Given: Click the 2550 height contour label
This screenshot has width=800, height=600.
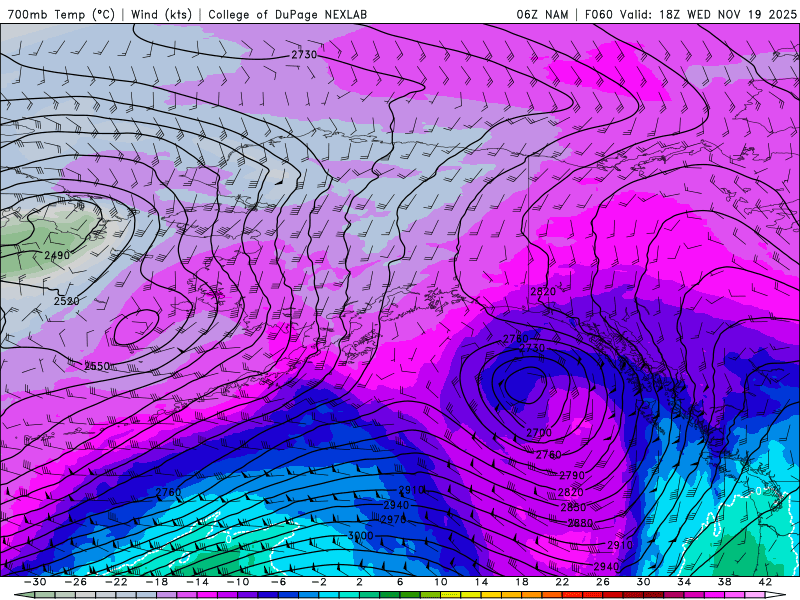Looking at the screenshot, I should point(97,366).
